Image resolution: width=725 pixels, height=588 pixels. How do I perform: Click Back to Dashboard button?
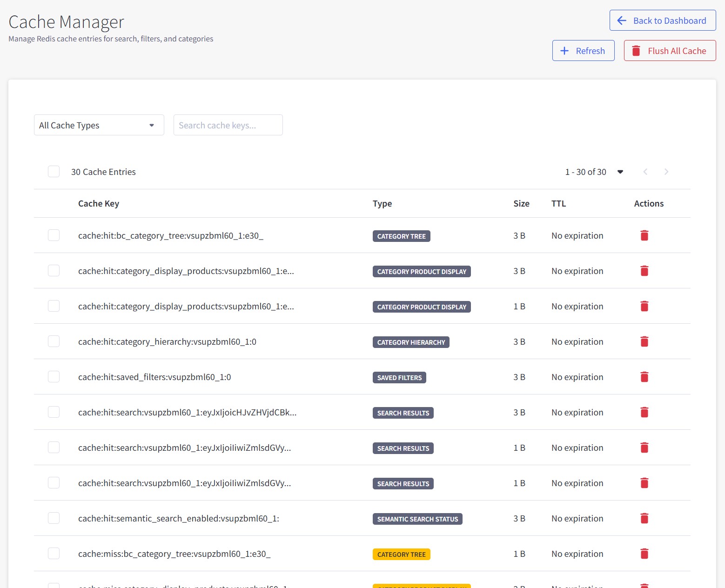coord(663,20)
